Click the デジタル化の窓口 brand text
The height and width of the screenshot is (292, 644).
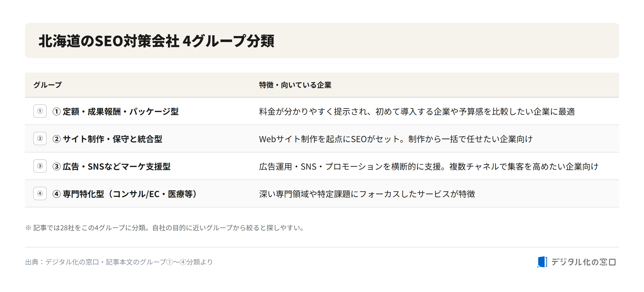(583, 262)
